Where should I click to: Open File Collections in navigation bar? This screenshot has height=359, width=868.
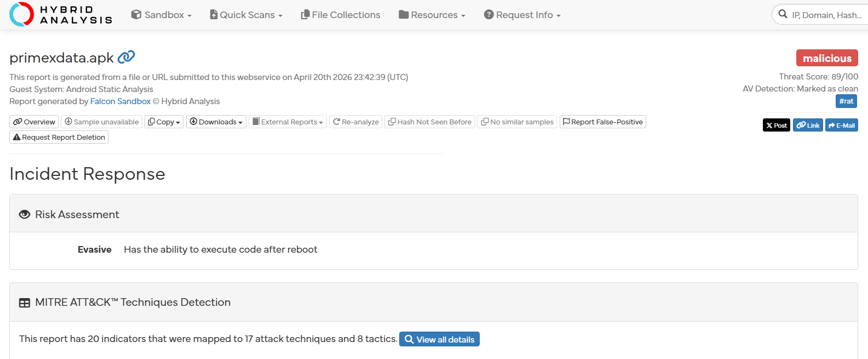(341, 15)
